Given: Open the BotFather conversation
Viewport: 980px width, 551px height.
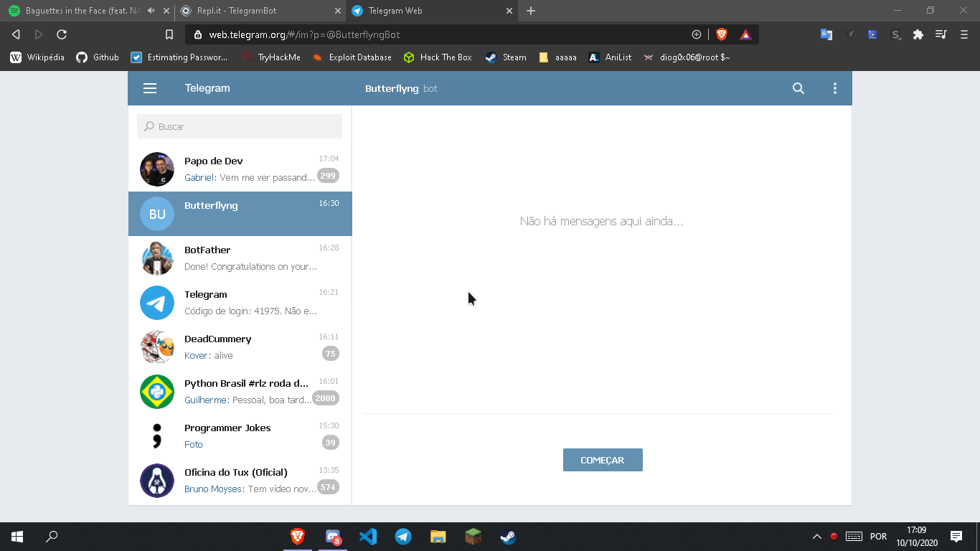Looking at the screenshot, I should pos(240,258).
